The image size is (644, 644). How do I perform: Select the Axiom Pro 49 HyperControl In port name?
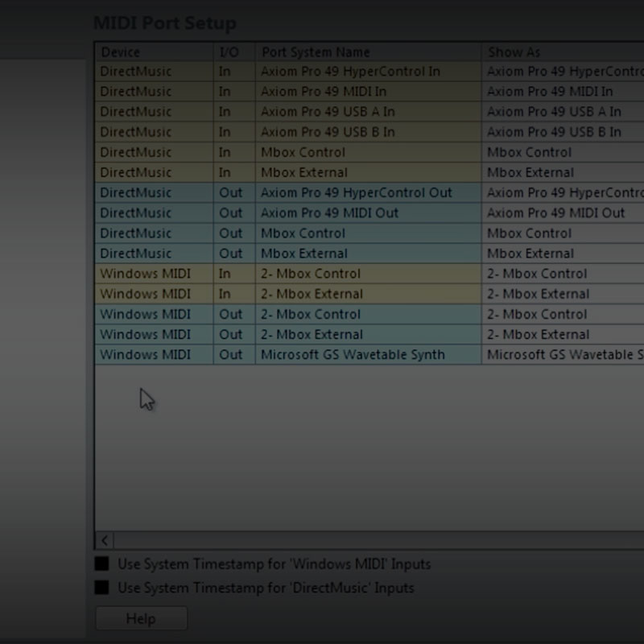click(369, 72)
